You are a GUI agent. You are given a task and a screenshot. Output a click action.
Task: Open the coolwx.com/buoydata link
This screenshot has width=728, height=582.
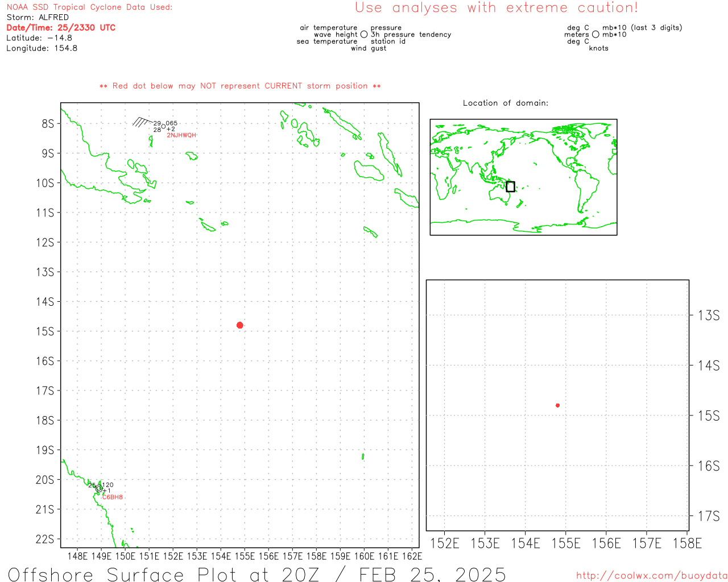pyautogui.click(x=652, y=576)
